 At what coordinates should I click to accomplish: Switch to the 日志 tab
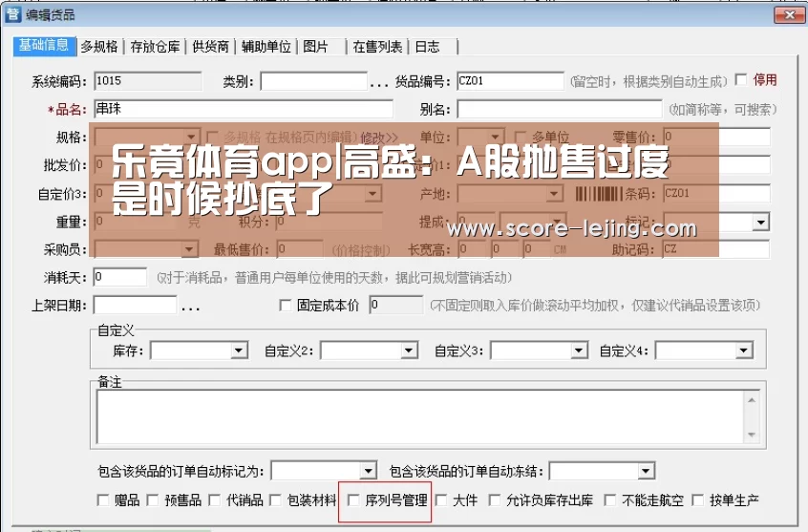pos(427,47)
